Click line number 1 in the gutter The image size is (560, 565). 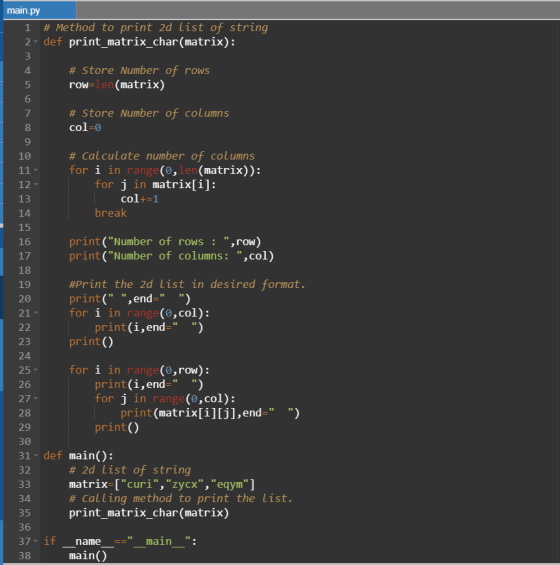point(27,28)
